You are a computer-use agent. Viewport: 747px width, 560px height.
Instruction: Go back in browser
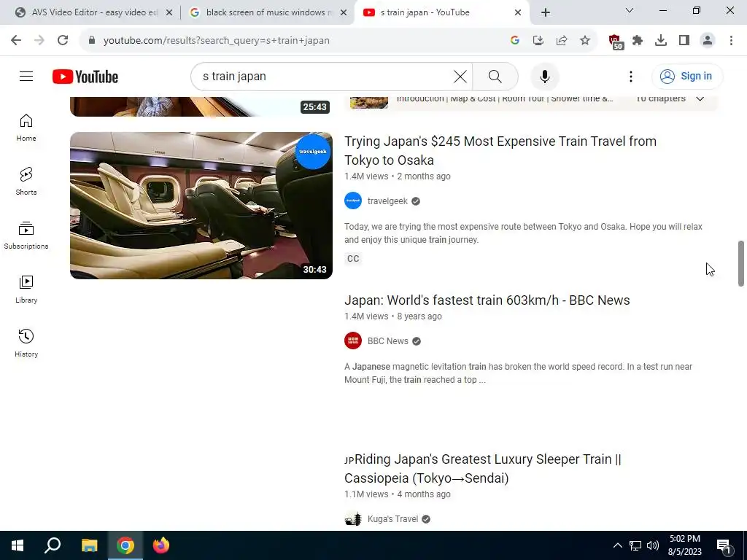[16, 40]
